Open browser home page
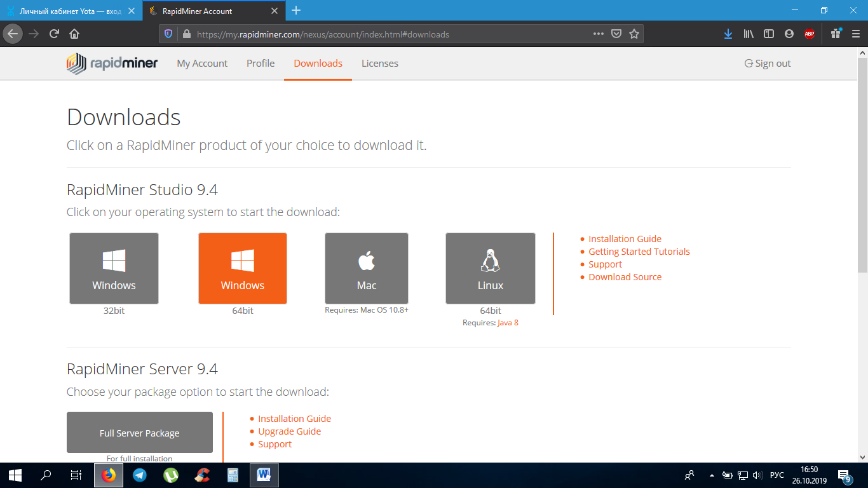Image resolution: width=868 pixels, height=488 pixels. click(74, 34)
